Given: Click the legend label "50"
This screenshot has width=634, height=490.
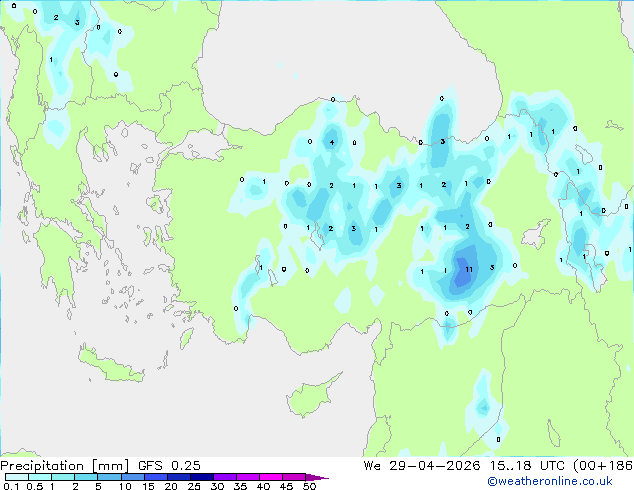Looking at the screenshot, I should [309, 486].
